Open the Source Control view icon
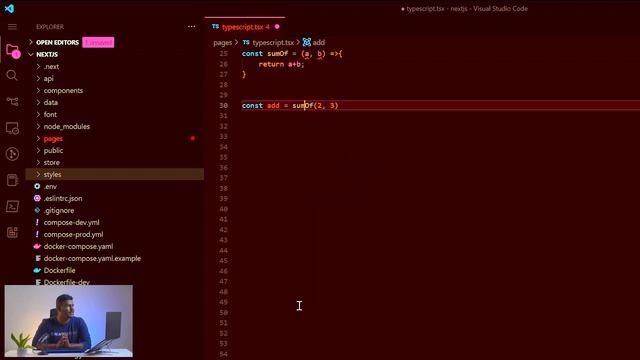Image resolution: width=640 pixels, height=360 pixels. (x=12, y=101)
